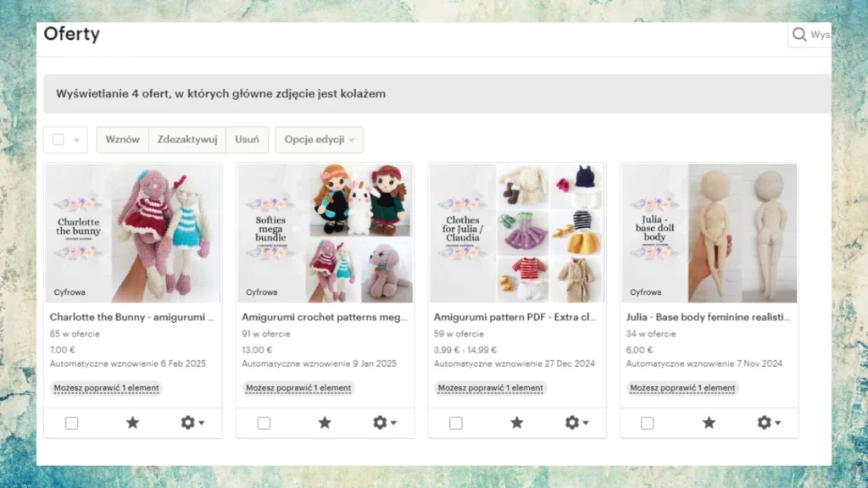Tick checkbox for Charlotte the Bunny listing
This screenshot has height=488, width=868.
pos(72,423)
